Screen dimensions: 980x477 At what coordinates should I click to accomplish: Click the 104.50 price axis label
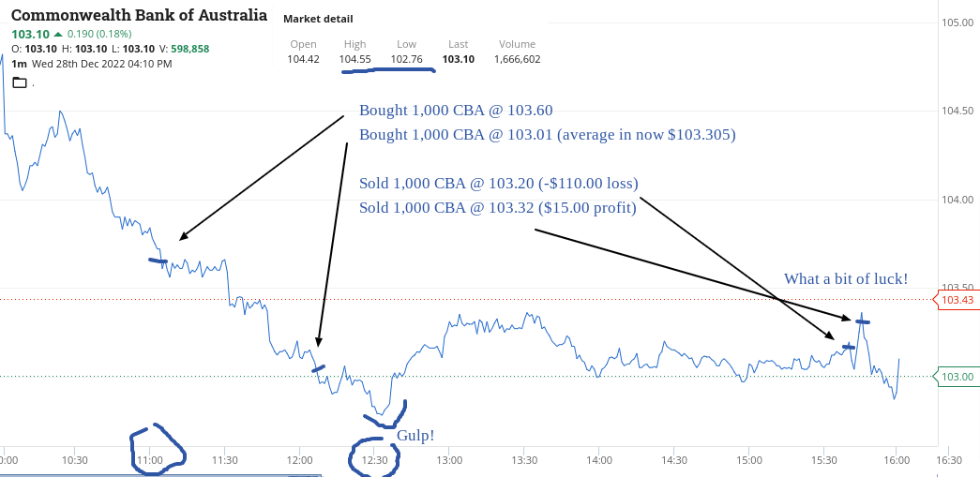[957, 111]
